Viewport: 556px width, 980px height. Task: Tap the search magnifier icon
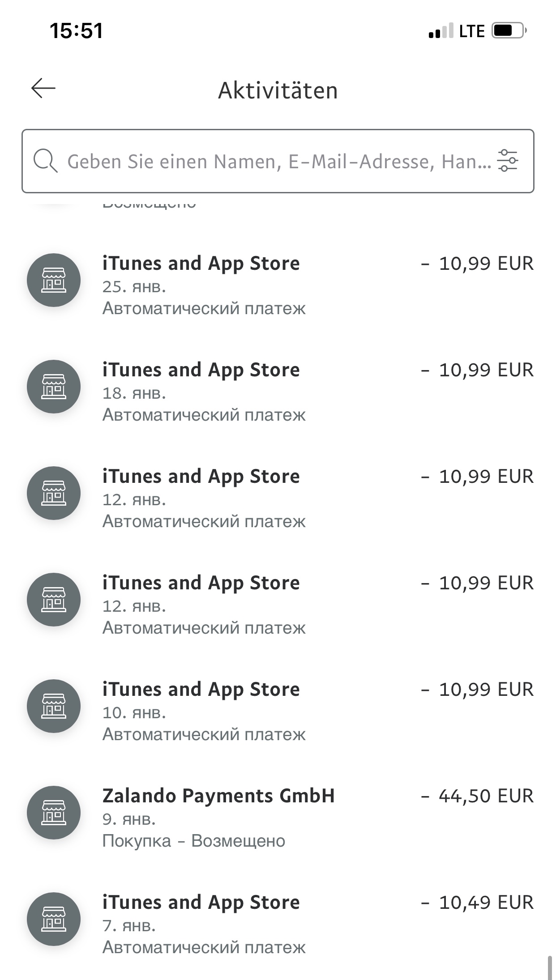pos(45,161)
